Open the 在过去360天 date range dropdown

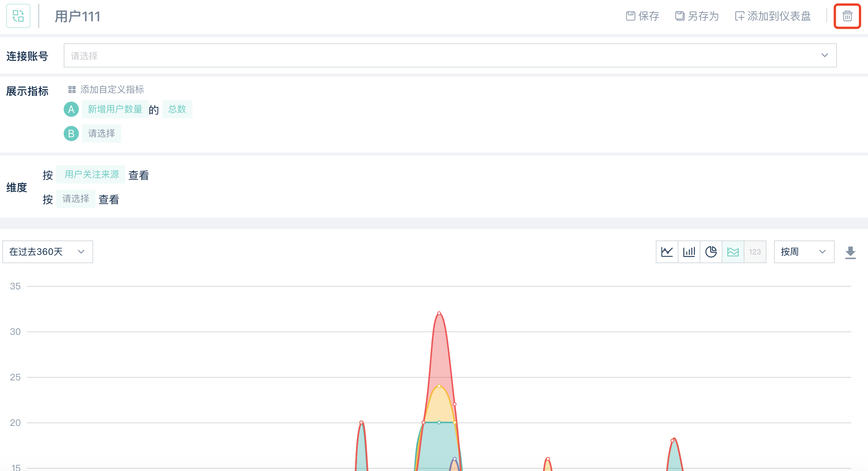[48, 252]
